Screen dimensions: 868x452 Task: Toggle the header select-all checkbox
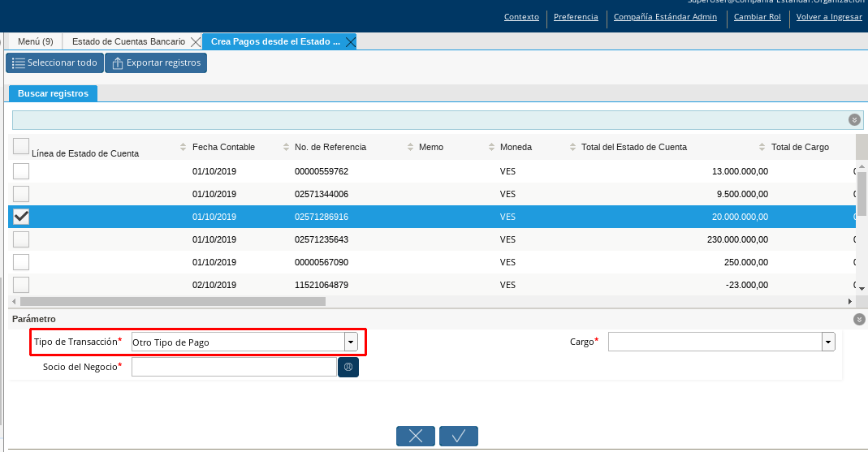tap(21, 146)
